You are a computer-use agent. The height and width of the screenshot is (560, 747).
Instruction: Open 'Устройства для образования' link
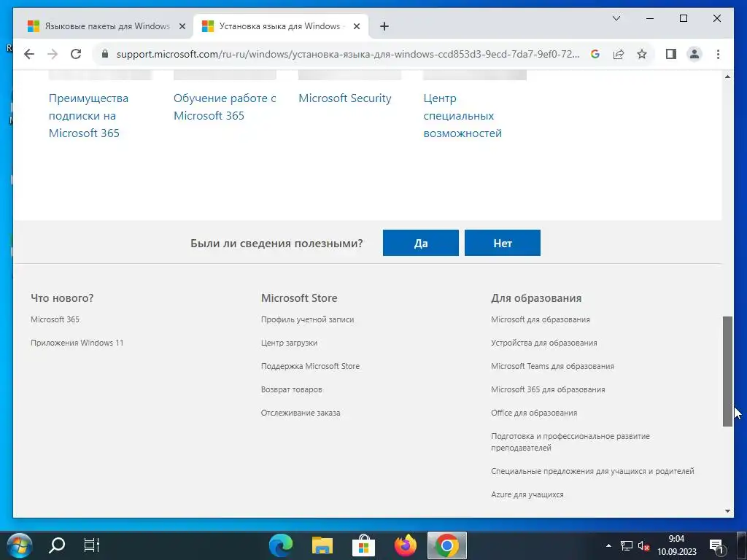(x=543, y=343)
